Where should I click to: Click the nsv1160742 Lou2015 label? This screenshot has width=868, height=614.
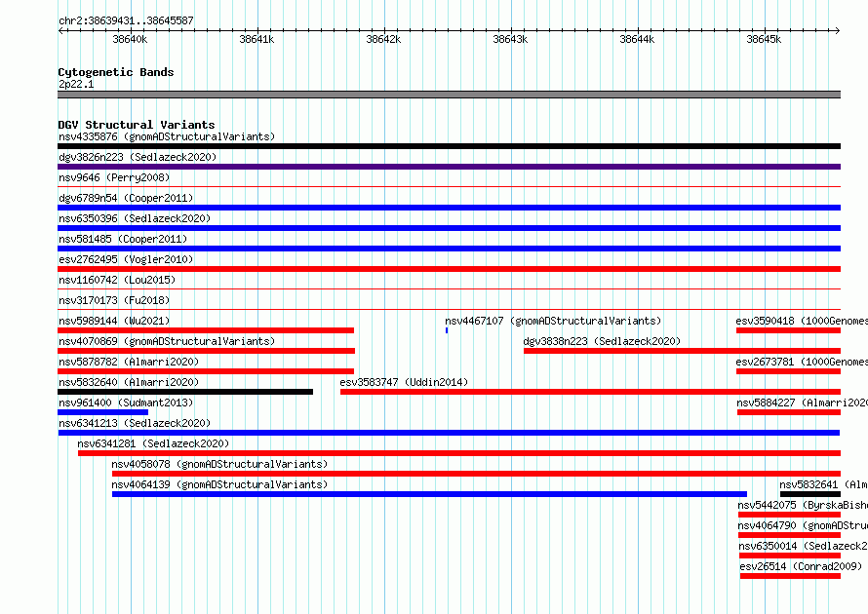(x=117, y=280)
